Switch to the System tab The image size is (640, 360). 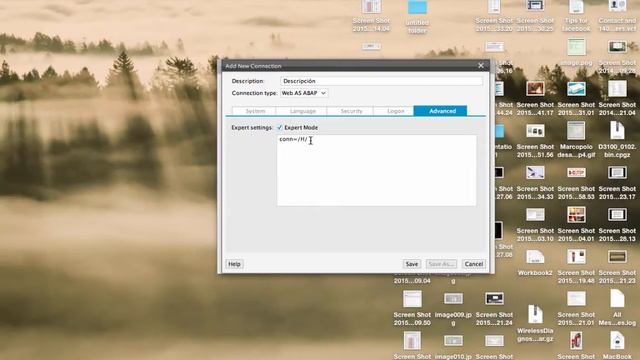point(255,111)
